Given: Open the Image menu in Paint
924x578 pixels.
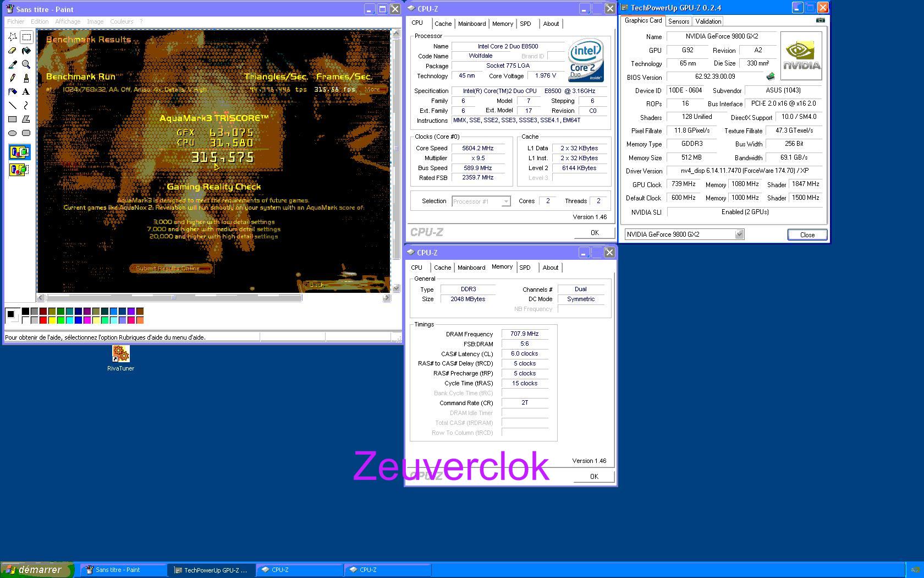Looking at the screenshot, I should pyautogui.click(x=95, y=21).
